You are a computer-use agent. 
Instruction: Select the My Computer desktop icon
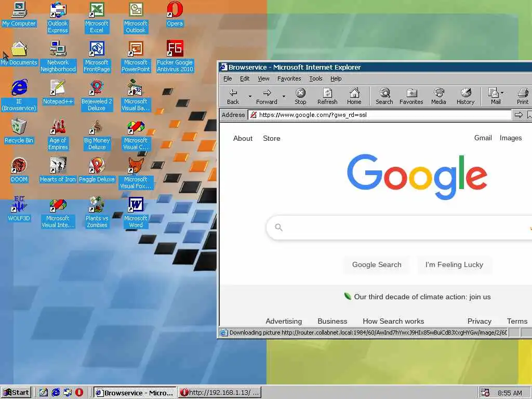tap(19, 14)
